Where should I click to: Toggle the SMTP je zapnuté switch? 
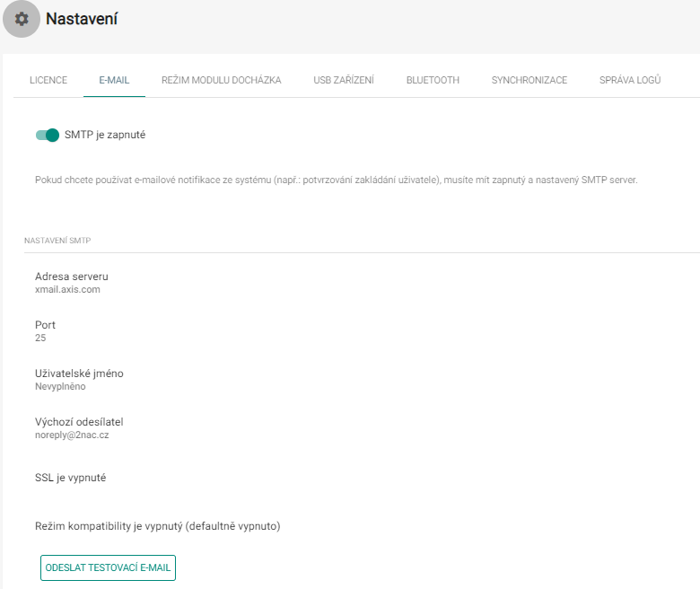click(48, 135)
